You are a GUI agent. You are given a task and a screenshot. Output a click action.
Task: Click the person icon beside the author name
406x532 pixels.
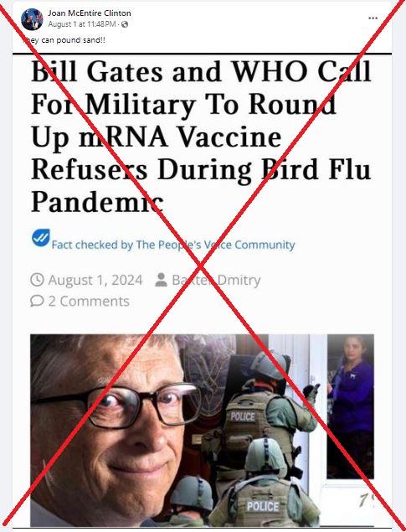pos(161,280)
